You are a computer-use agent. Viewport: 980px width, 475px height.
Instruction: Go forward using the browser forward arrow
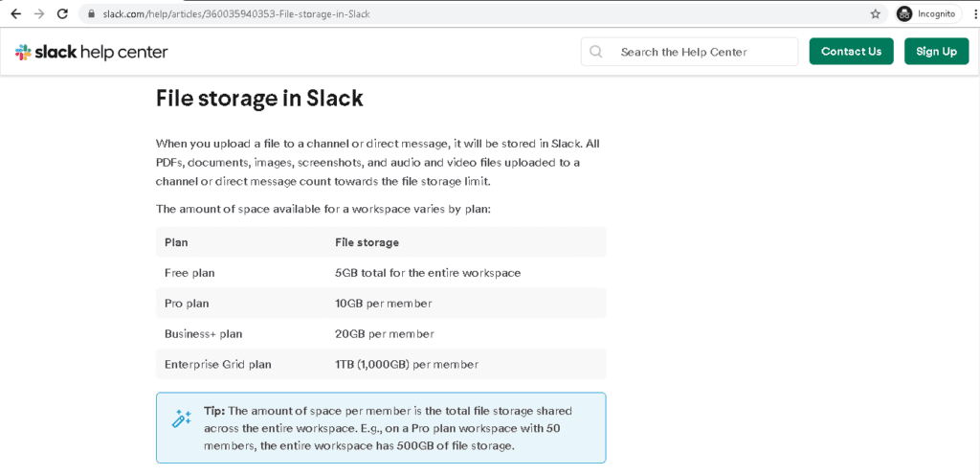point(39,13)
